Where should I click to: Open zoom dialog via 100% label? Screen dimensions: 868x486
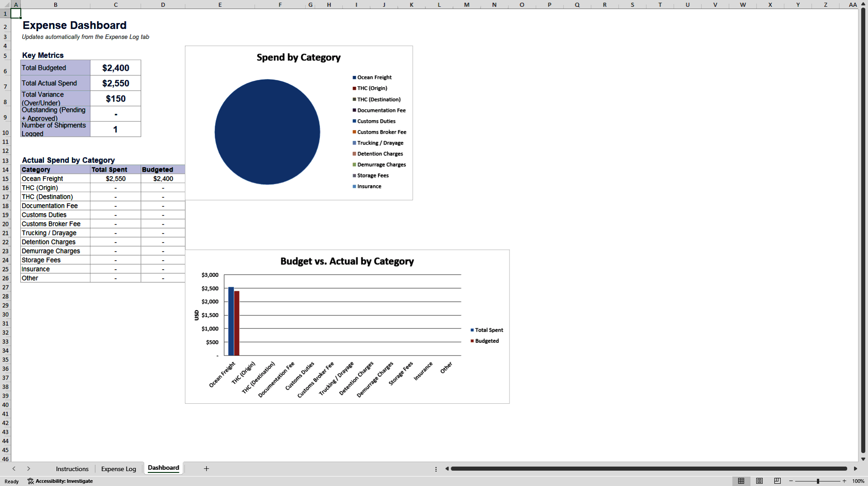tap(858, 481)
